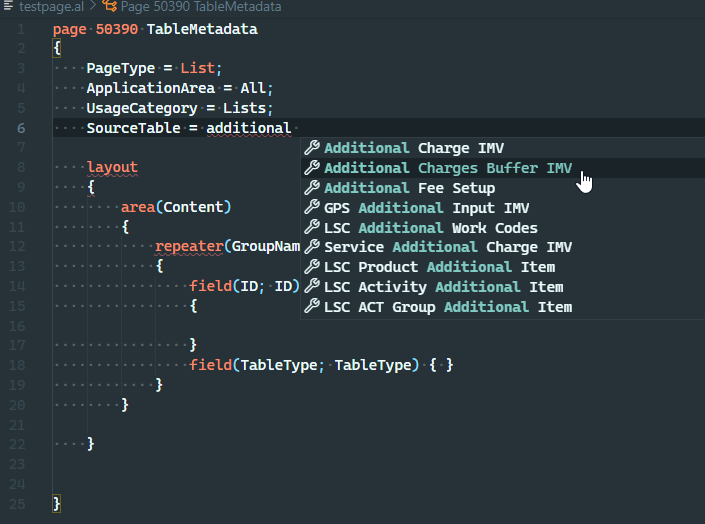Click 'ApplicationArea' property on line 4
The height and width of the screenshot is (524, 705).
coord(151,88)
